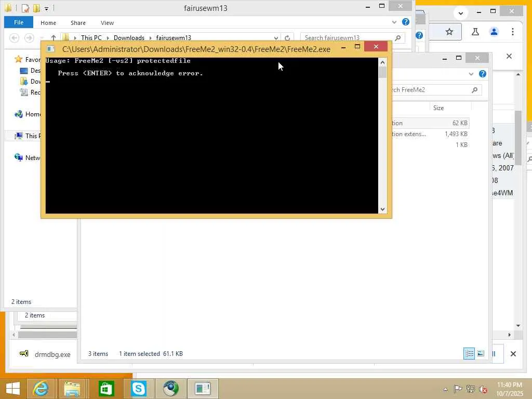Click the drmdbg.exe download item
Screen dimensions: 532x399
(x=45, y=354)
